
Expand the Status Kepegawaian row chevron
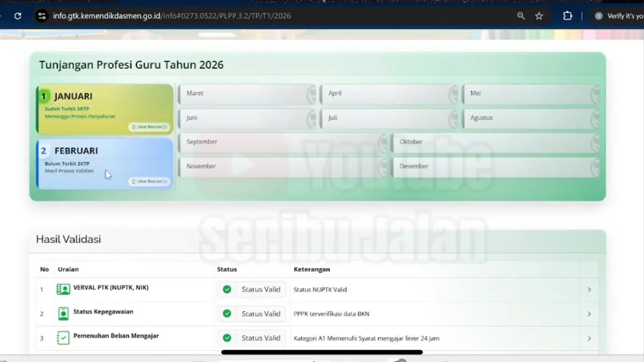pos(589,314)
